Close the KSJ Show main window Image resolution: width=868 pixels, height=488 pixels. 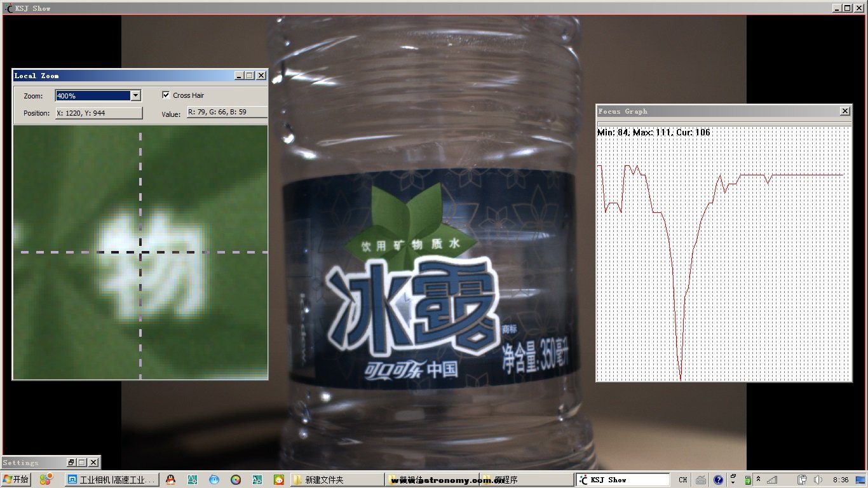pyautogui.click(x=860, y=8)
